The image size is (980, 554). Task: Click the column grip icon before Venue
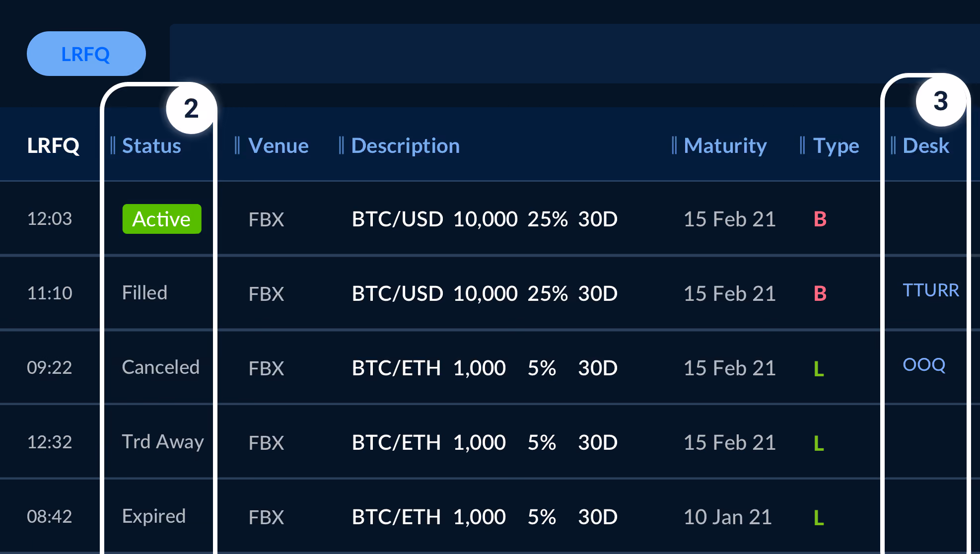[237, 145]
